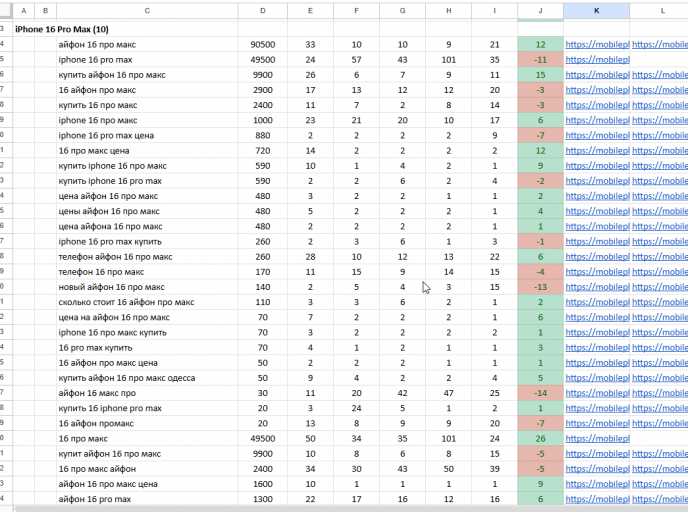Select the red cell with value -4

(540, 272)
